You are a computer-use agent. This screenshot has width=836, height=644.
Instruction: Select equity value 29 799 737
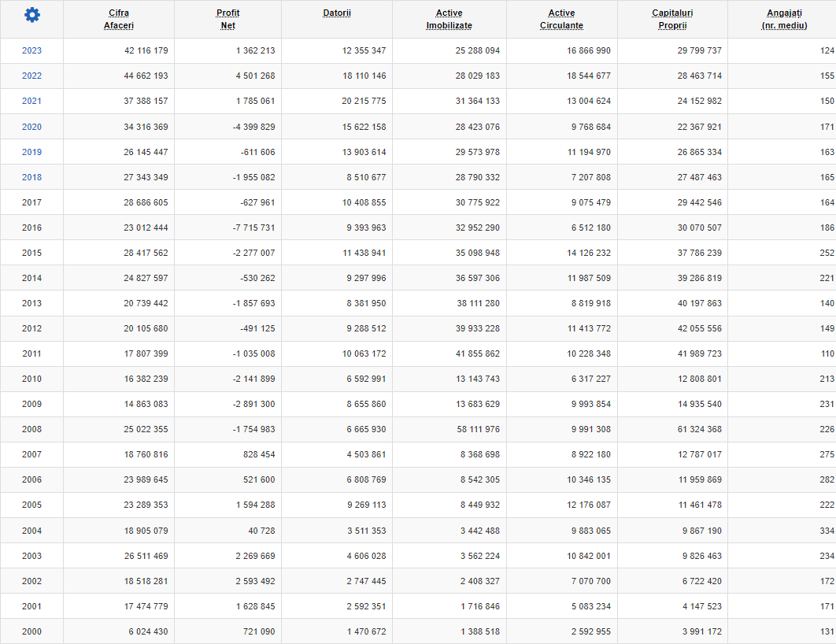[700, 50]
